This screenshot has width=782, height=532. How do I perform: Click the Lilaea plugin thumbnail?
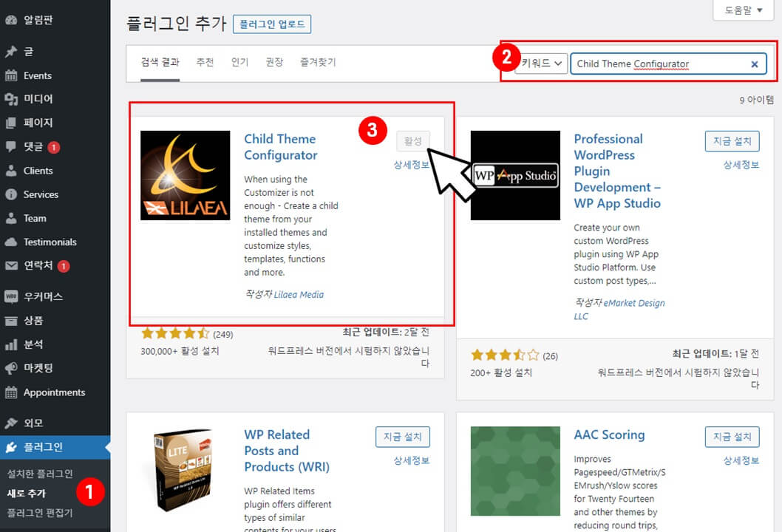(186, 176)
